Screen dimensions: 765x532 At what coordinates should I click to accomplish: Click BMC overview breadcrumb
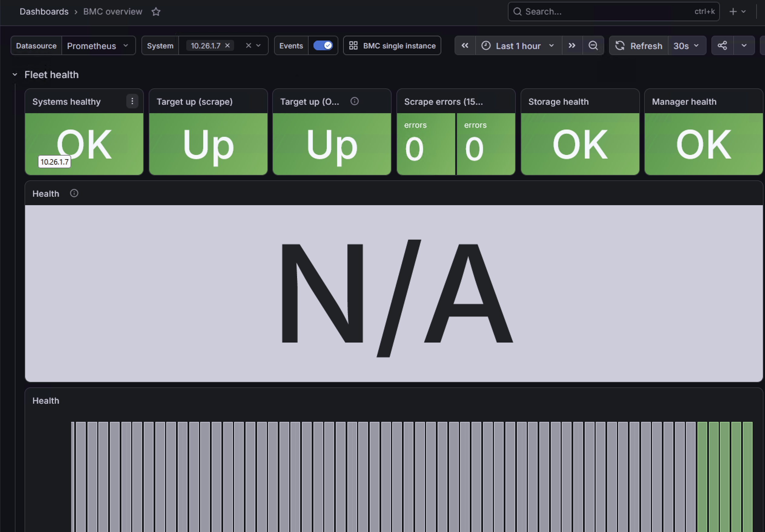pyautogui.click(x=113, y=12)
